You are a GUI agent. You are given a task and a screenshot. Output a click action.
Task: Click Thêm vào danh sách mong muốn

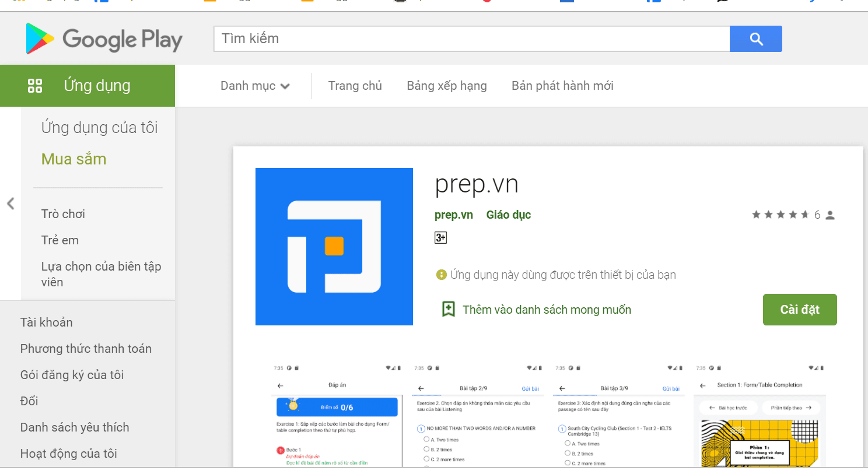[547, 310]
